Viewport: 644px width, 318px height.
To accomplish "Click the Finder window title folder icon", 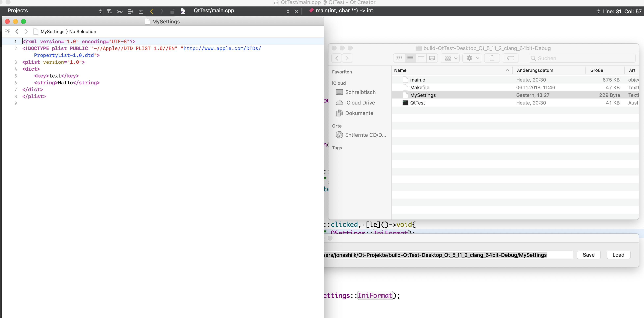I will tap(419, 48).
